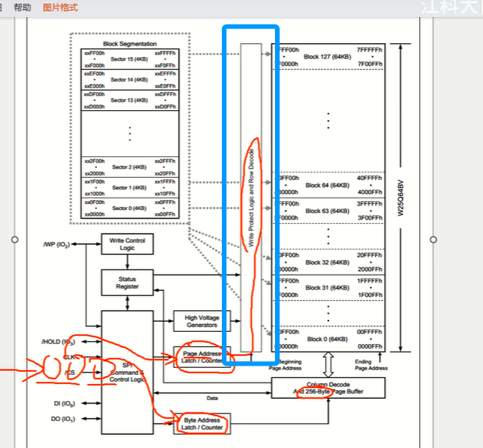Click the Beginning Page Address label
The height and width of the screenshot is (448, 483).
[285, 365]
